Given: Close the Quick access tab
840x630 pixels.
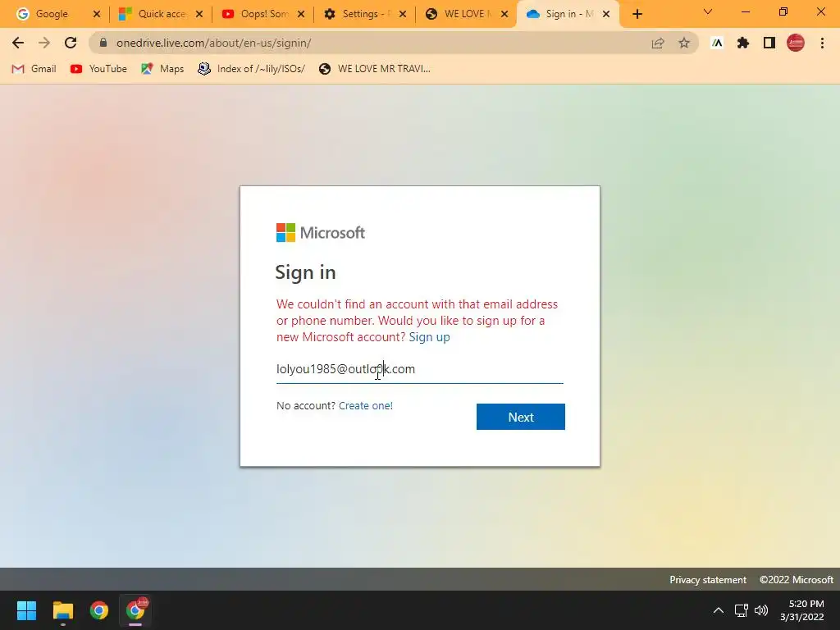Looking at the screenshot, I should pyautogui.click(x=199, y=14).
